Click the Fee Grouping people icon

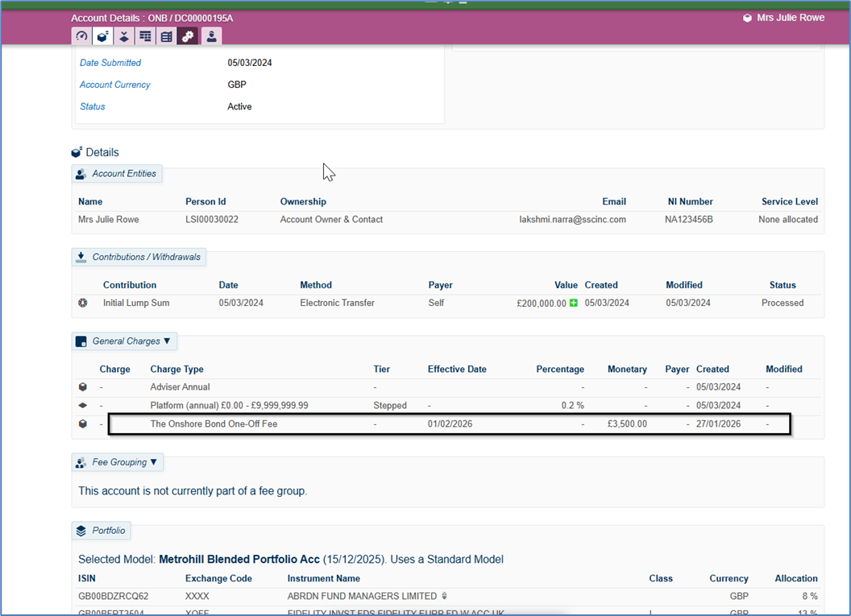click(x=81, y=462)
